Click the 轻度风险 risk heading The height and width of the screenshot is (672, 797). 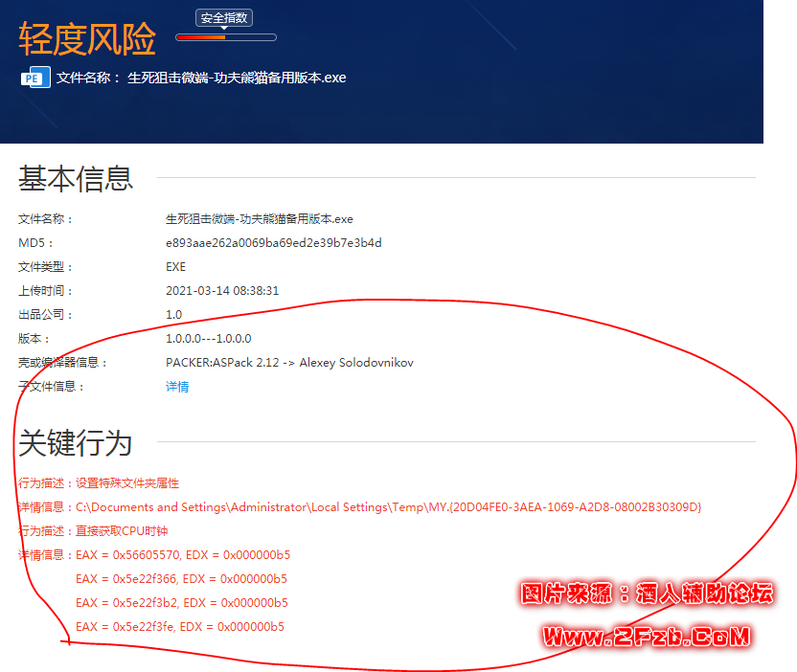[87, 38]
